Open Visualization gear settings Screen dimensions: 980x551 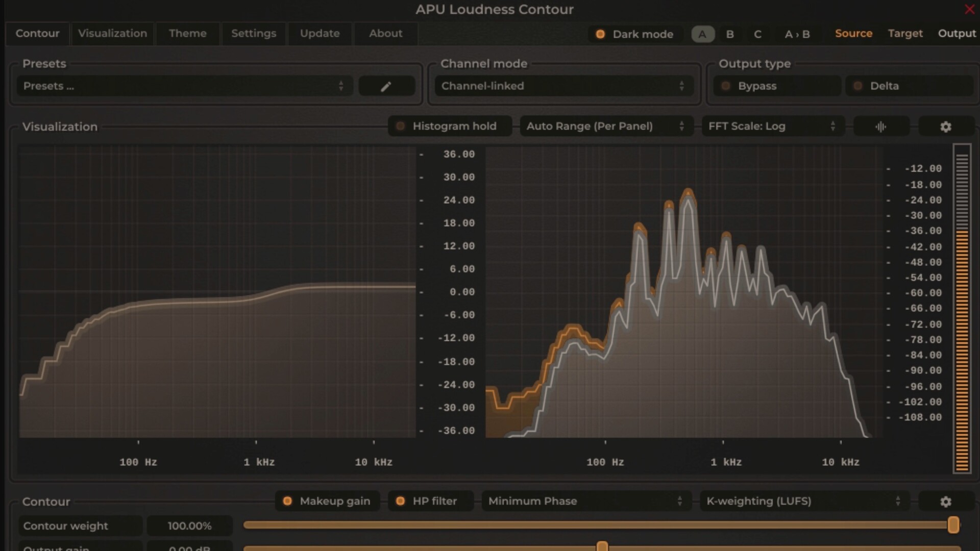[946, 127]
